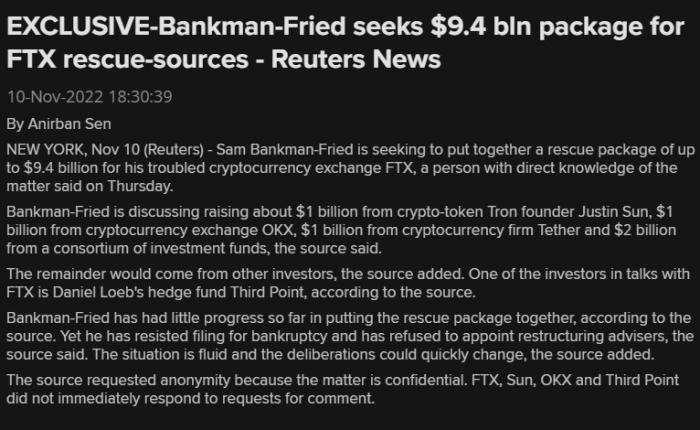The image size is (700, 430).
Task: Select the word "FTX" in first paragraph
Action: pos(398,168)
